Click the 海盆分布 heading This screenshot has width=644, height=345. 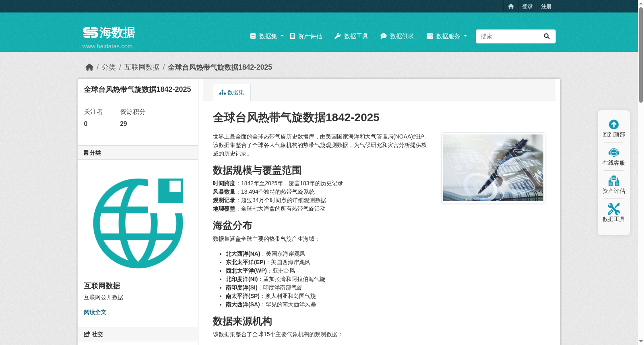click(x=233, y=225)
